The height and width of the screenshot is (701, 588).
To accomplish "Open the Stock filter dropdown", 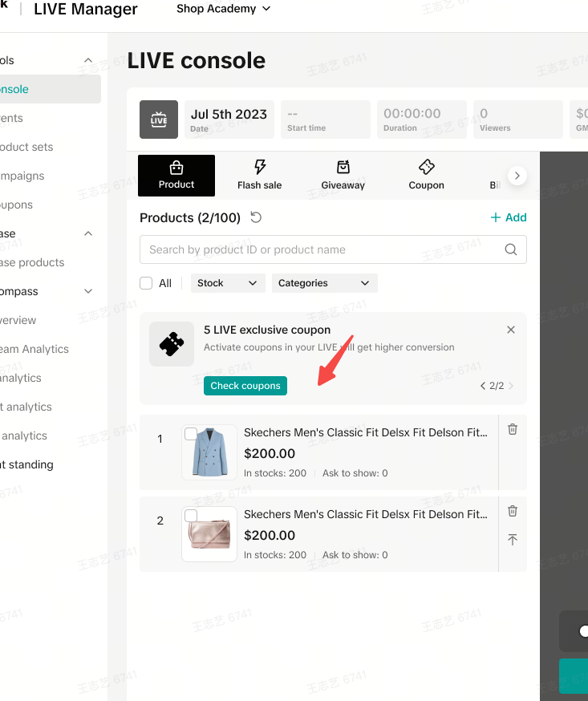I will 228,283.
